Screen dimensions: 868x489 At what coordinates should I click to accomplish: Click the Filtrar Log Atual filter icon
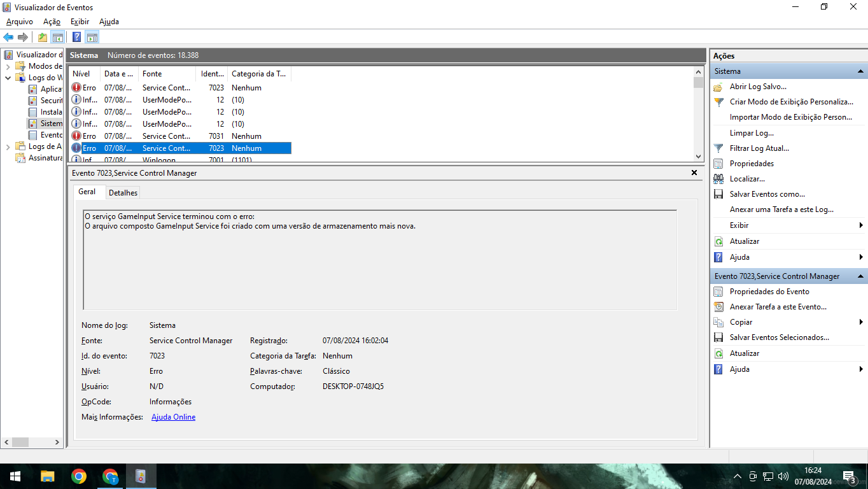coord(718,148)
